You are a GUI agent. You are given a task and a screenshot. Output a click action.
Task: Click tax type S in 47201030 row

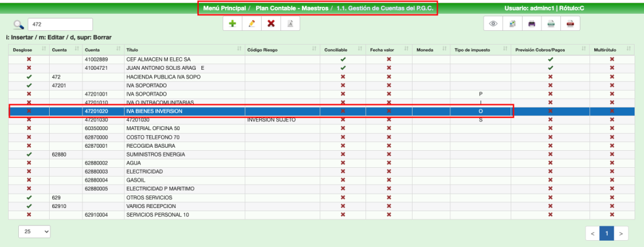coord(480,120)
